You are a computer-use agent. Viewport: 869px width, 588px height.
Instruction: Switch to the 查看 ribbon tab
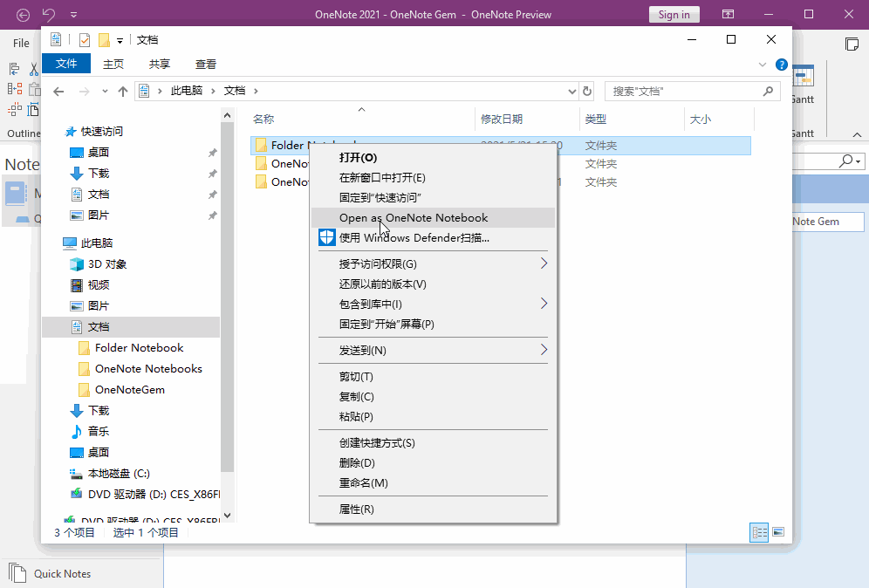coord(206,65)
